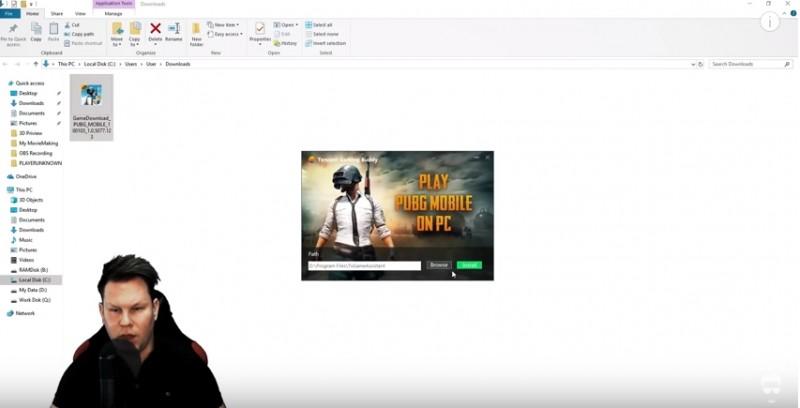Click Local Disk (C:) in address breadcrumb

99,64
